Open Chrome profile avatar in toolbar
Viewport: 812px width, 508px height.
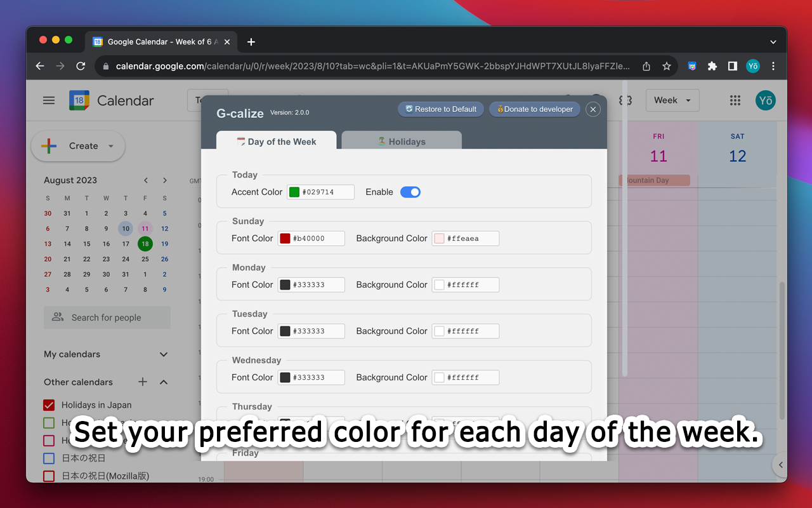click(753, 66)
